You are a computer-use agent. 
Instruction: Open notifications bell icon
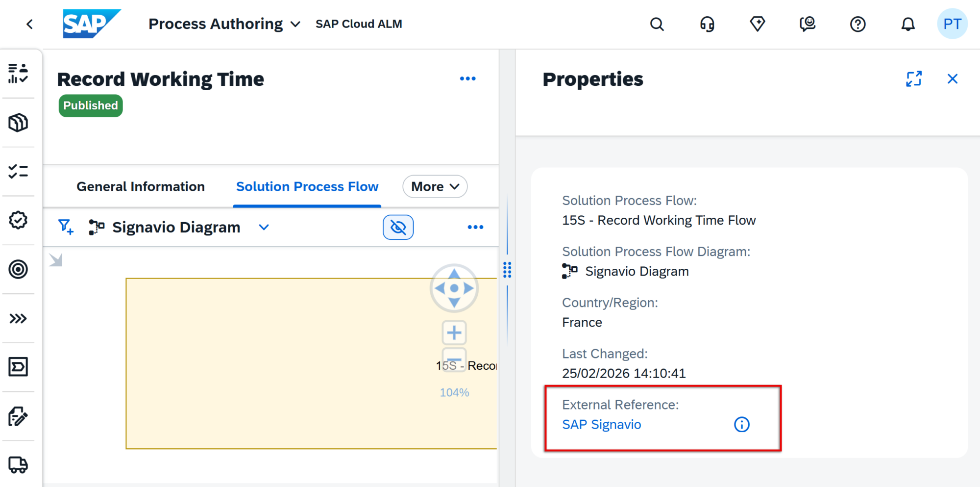pyautogui.click(x=907, y=24)
